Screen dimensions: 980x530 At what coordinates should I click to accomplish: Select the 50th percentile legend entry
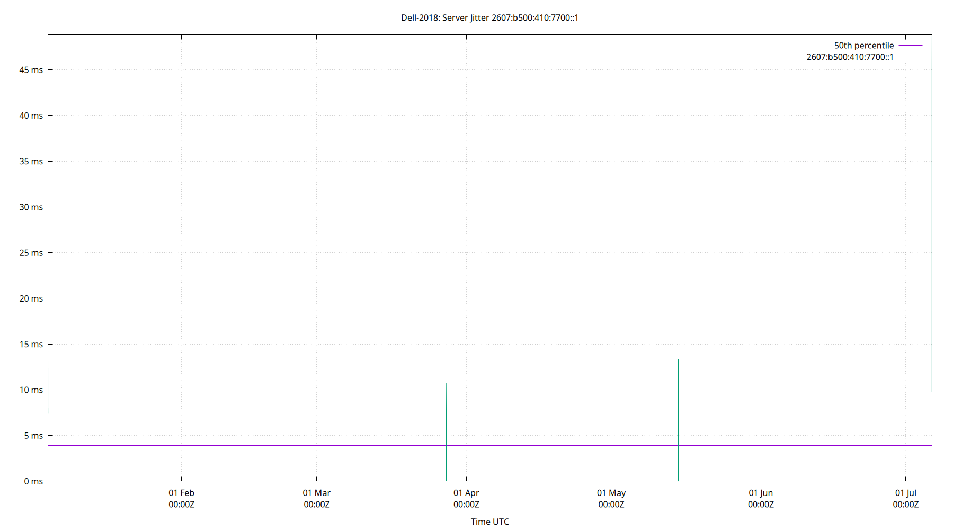point(863,45)
